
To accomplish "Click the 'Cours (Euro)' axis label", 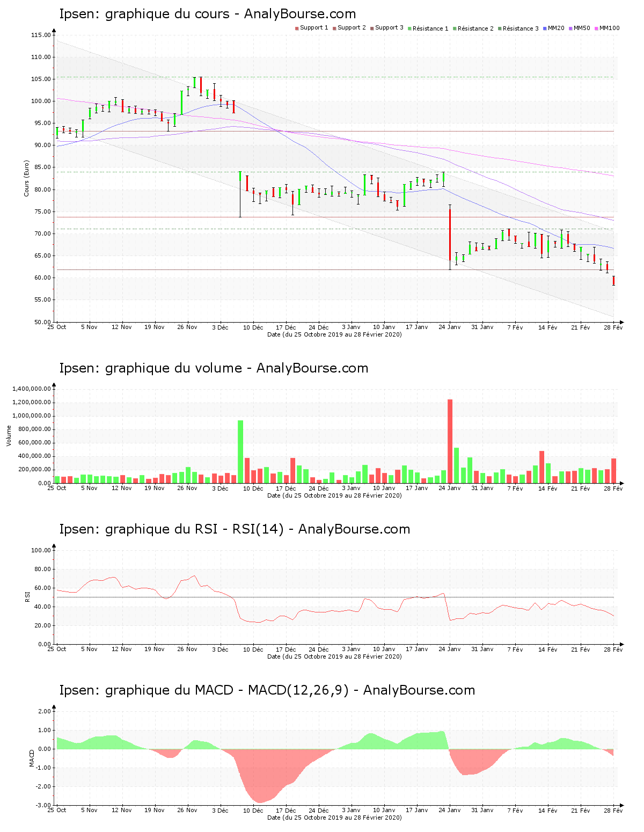I will (x=26, y=178).
